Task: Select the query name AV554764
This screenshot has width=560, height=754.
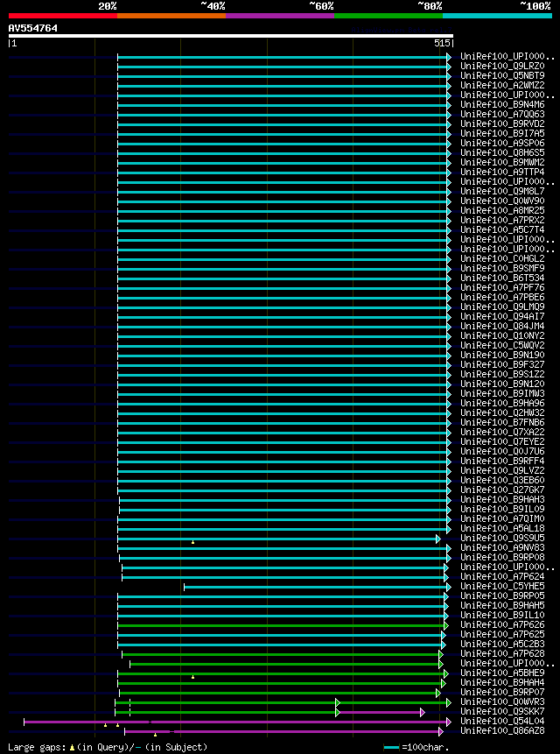Action: [x=32, y=28]
